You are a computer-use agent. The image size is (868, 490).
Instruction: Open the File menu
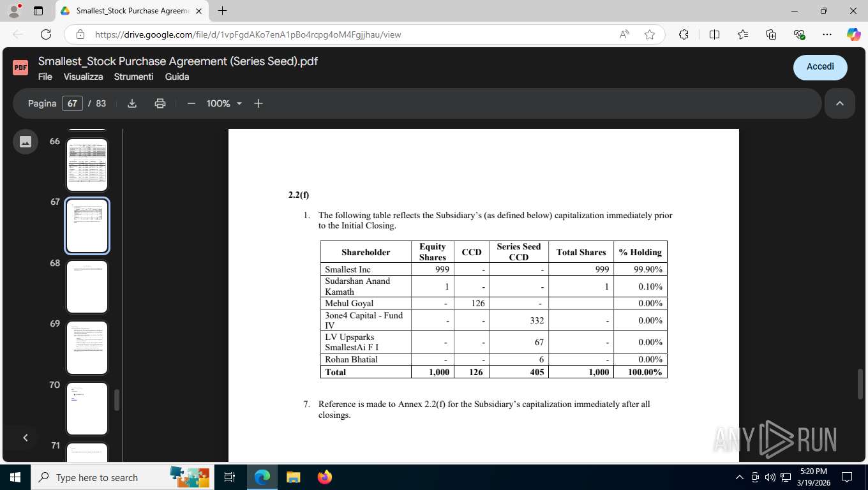(x=45, y=77)
